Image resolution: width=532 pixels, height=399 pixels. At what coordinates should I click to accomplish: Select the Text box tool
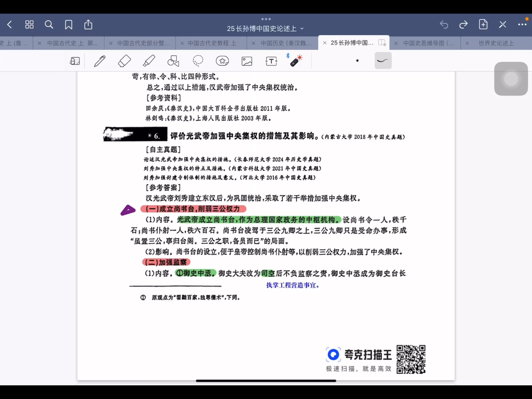(x=271, y=61)
